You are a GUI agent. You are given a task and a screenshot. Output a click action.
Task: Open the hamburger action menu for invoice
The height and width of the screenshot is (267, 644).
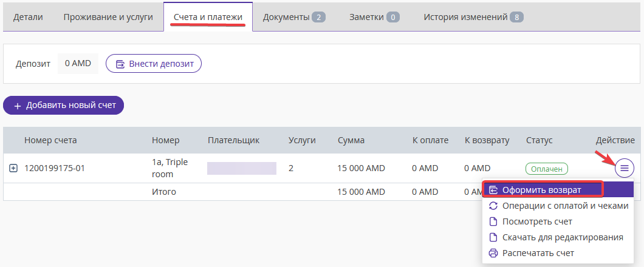click(x=625, y=167)
